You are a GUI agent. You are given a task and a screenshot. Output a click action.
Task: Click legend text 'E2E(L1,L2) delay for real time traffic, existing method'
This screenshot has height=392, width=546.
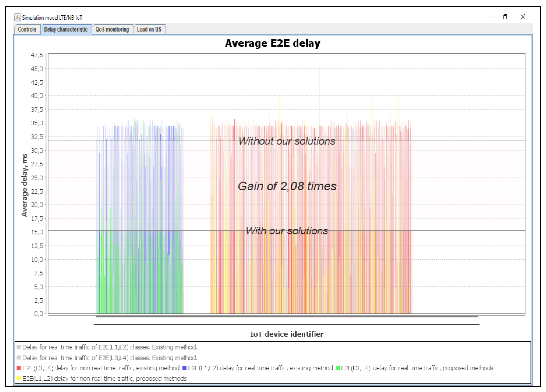tap(260, 368)
